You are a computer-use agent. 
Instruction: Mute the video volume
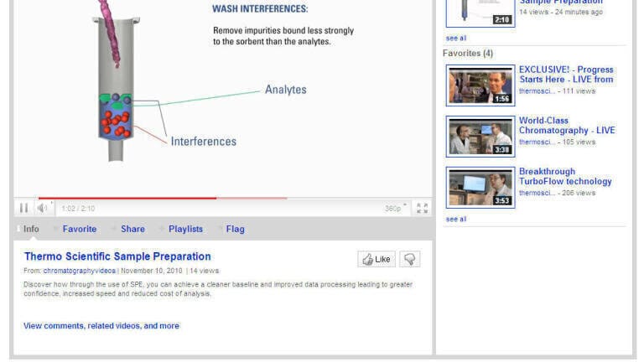pyautogui.click(x=42, y=208)
